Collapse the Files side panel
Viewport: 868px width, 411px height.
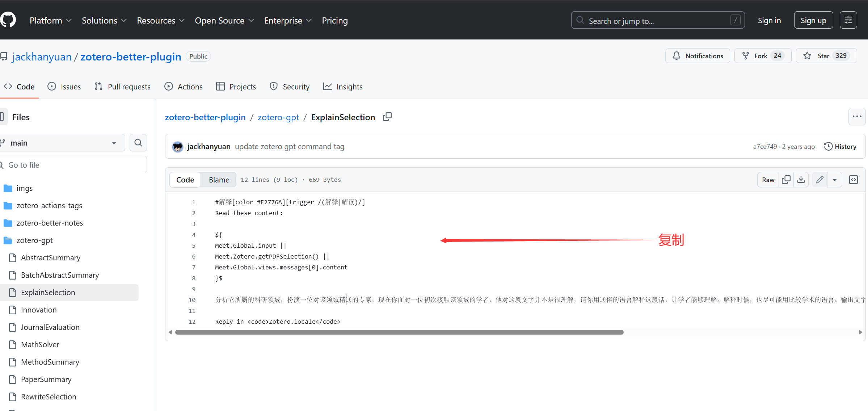[2, 117]
